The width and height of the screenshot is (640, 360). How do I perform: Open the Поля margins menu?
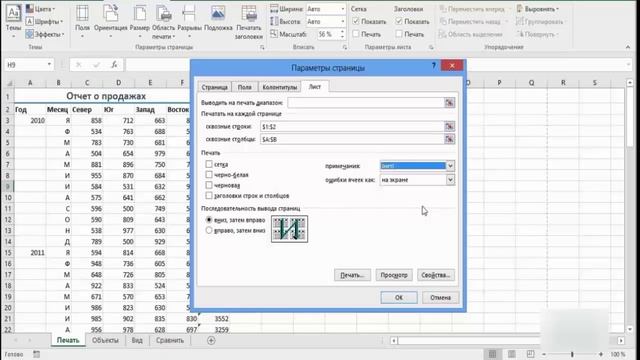click(82, 21)
